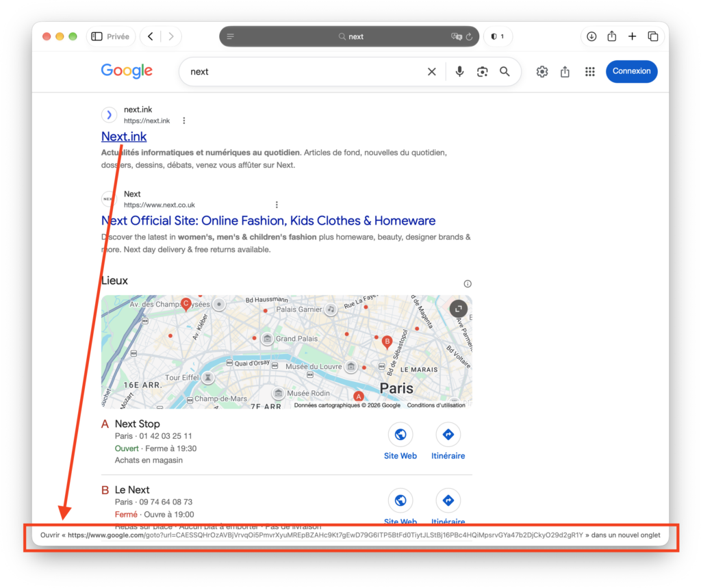Screen dimensions: 701x588
Task: Open Google apps grid
Action: coord(589,72)
